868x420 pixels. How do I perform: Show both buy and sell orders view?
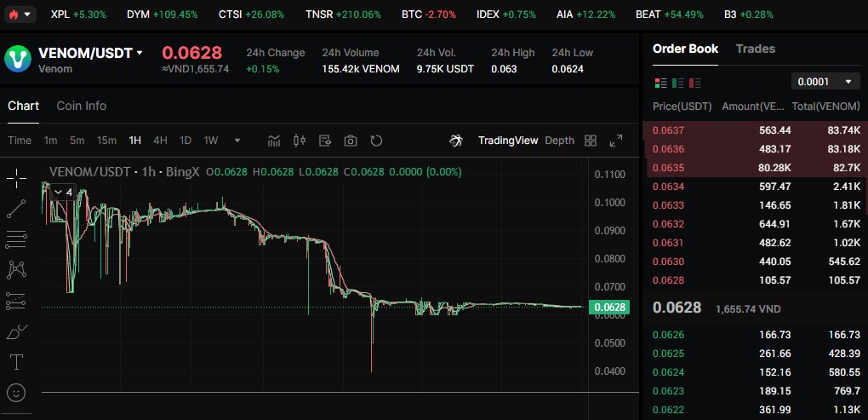(x=661, y=83)
